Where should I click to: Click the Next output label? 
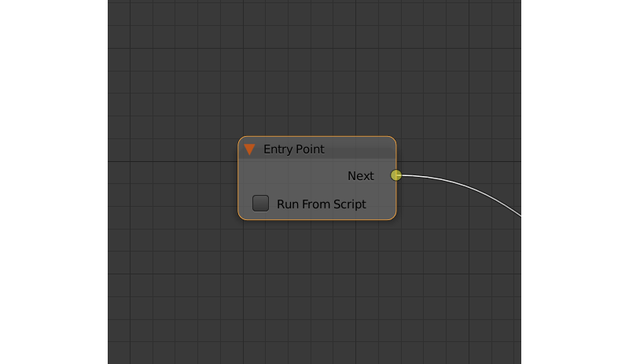(x=361, y=176)
